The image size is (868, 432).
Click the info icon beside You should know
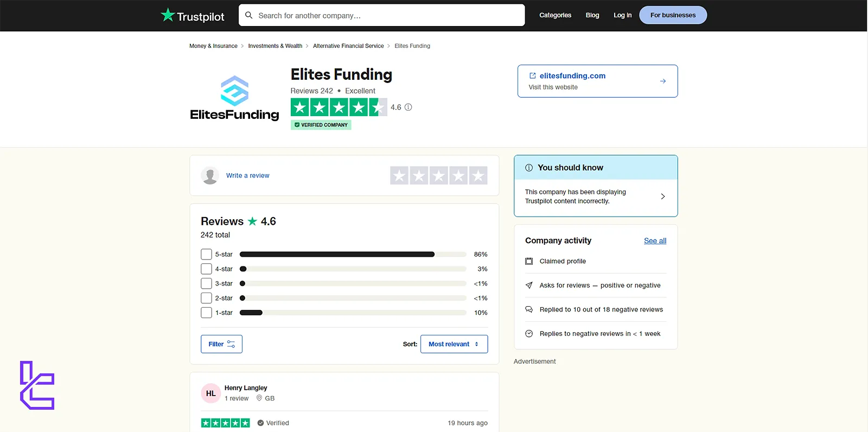(529, 168)
